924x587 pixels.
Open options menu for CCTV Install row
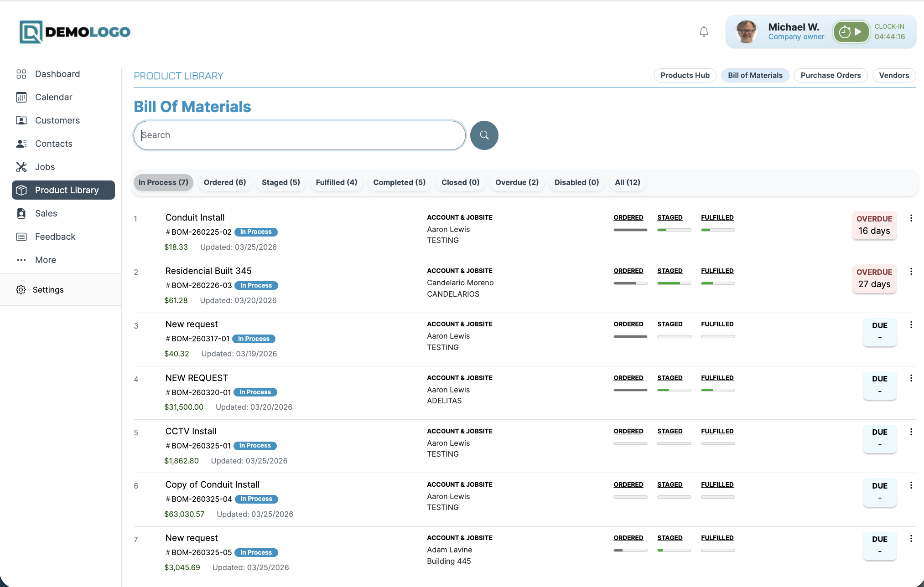tap(911, 432)
